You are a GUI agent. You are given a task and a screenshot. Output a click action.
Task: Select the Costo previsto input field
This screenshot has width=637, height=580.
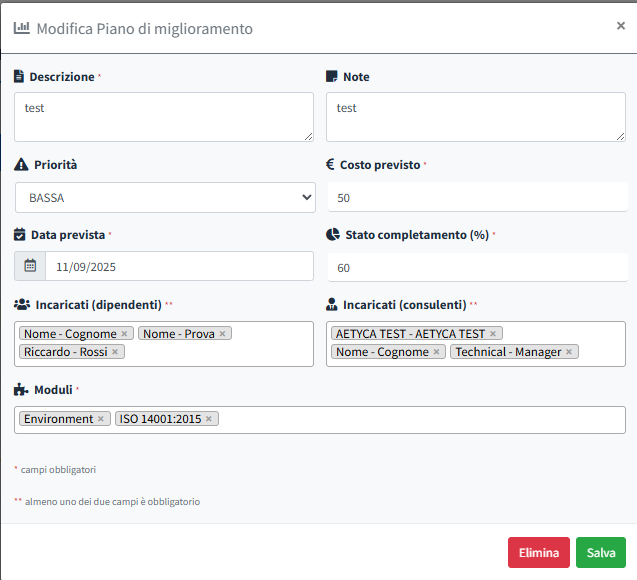(x=476, y=198)
